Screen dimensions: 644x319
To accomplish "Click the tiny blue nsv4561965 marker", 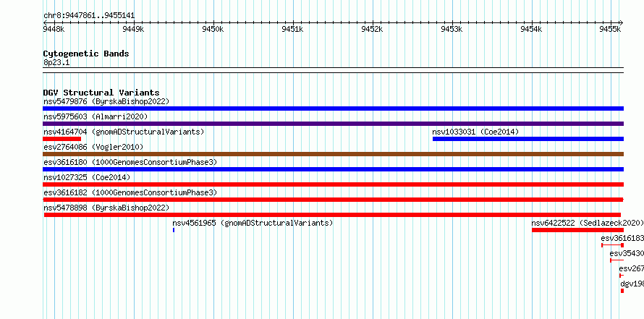I will click(174, 230).
